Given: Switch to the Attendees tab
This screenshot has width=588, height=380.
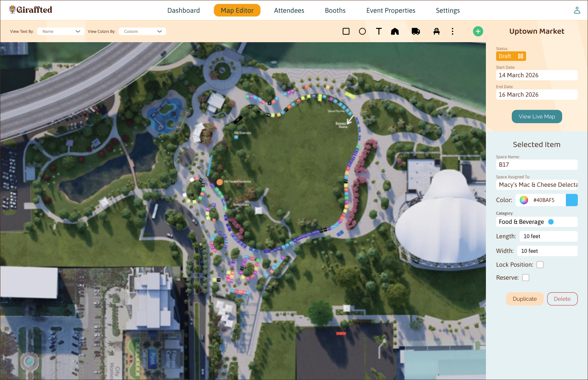Looking at the screenshot, I should (289, 10).
